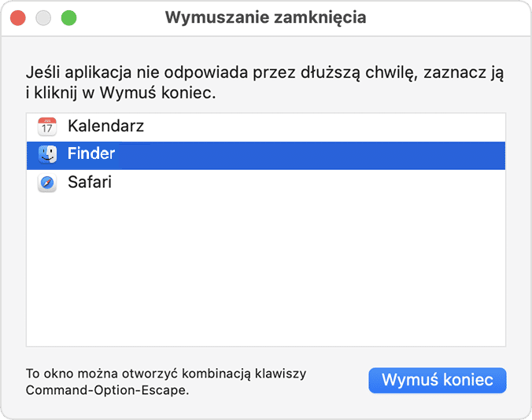The width and height of the screenshot is (532, 420).
Task: Zoom window with the green button
Action: click(x=68, y=17)
